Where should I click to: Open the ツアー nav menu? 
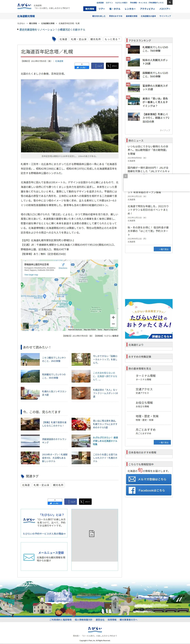click(102, 9)
